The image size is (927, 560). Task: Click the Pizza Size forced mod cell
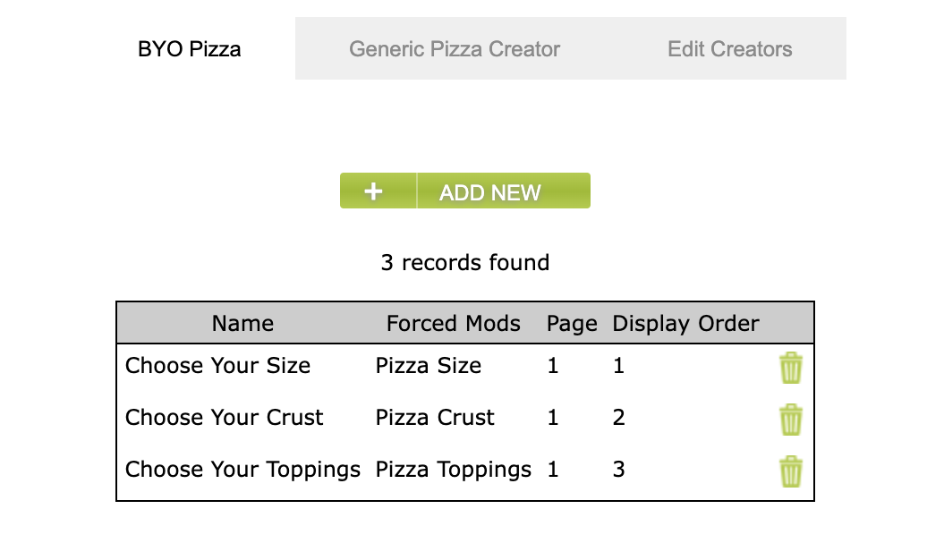427,366
